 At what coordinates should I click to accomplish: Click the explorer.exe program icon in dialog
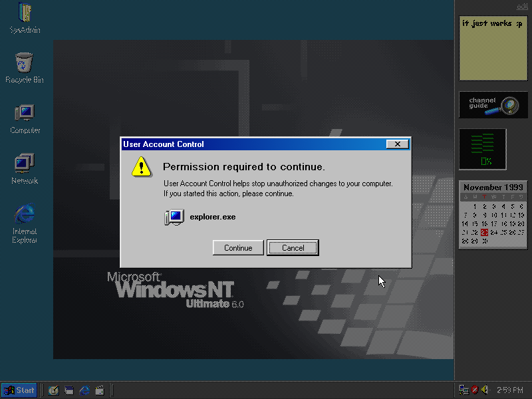[174, 217]
